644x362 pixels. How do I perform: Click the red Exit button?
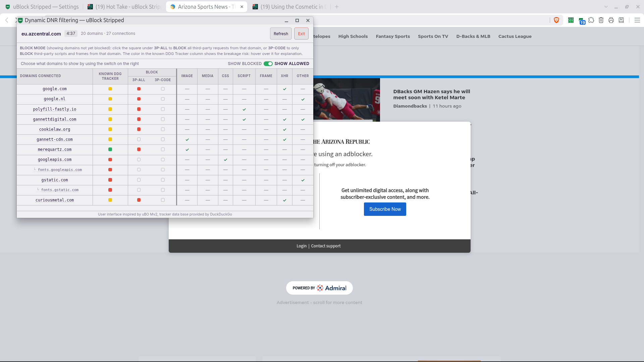click(x=301, y=34)
